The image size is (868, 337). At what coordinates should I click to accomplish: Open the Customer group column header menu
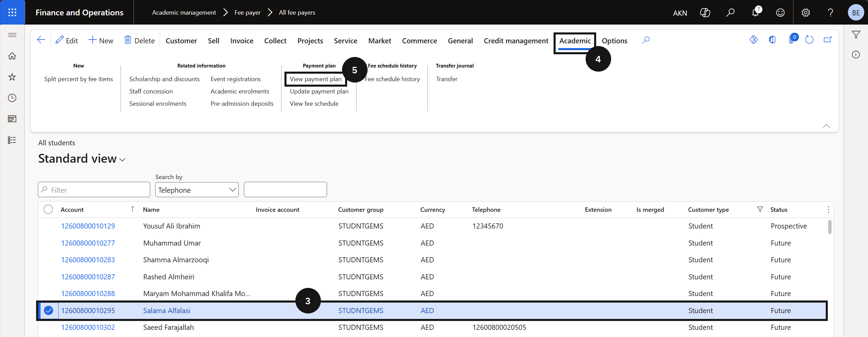[361, 209]
